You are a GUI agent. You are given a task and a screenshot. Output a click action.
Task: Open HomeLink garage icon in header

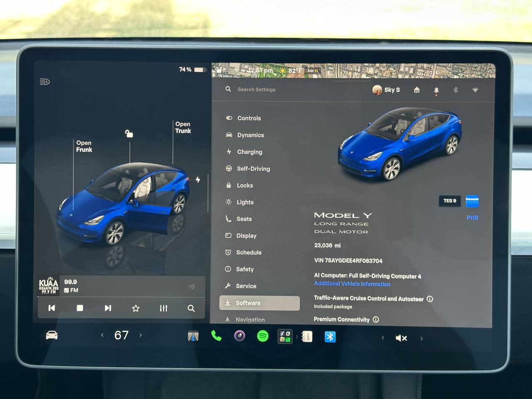(417, 90)
